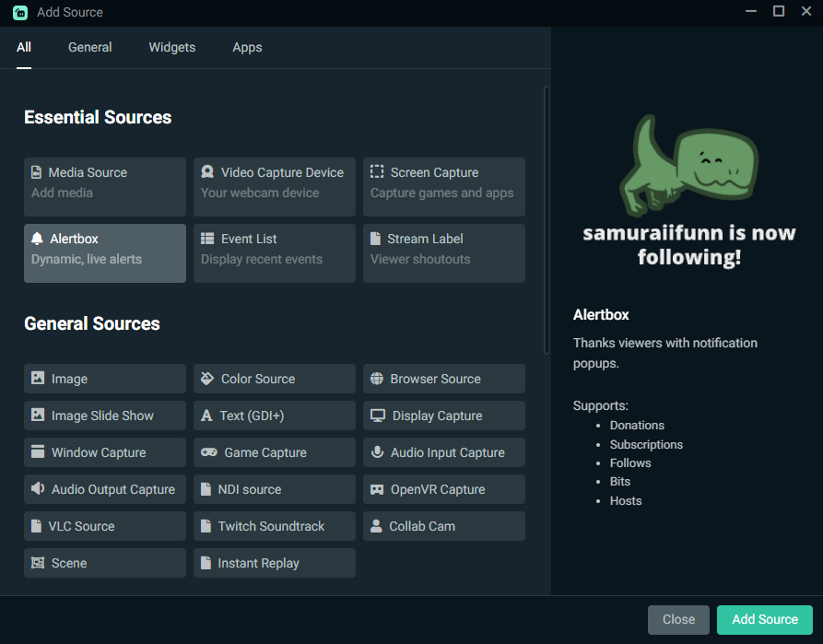Click the Image source picture icon
The height and width of the screenshot is (644, 823).
38,378
